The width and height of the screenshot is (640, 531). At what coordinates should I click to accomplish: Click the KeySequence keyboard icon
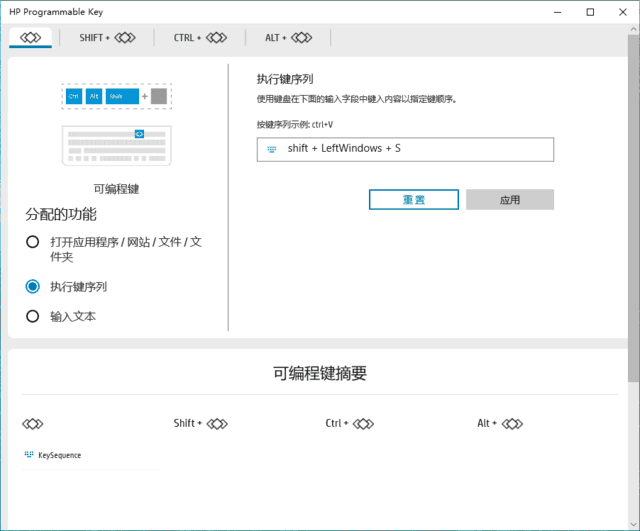[x=29, y=454]
